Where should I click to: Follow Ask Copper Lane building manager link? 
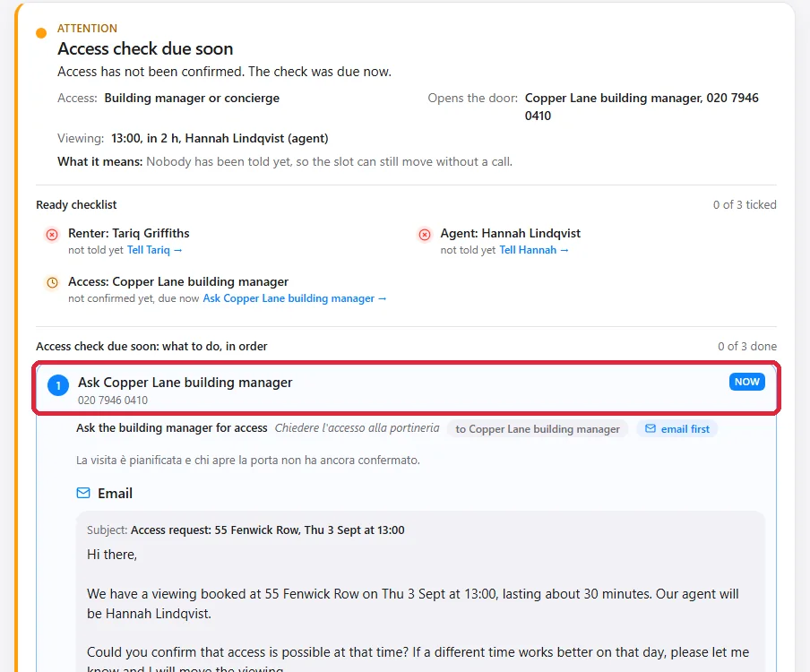(x=295, y=298)
